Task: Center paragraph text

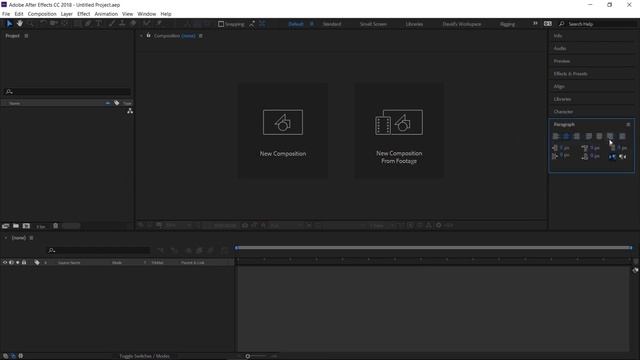Action: click(x=566, y=136)
